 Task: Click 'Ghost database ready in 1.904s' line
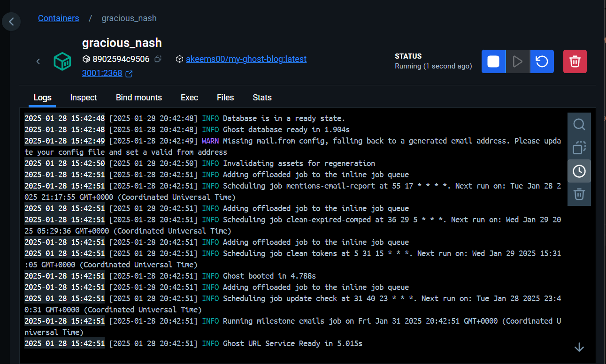(x=286, y=129)
